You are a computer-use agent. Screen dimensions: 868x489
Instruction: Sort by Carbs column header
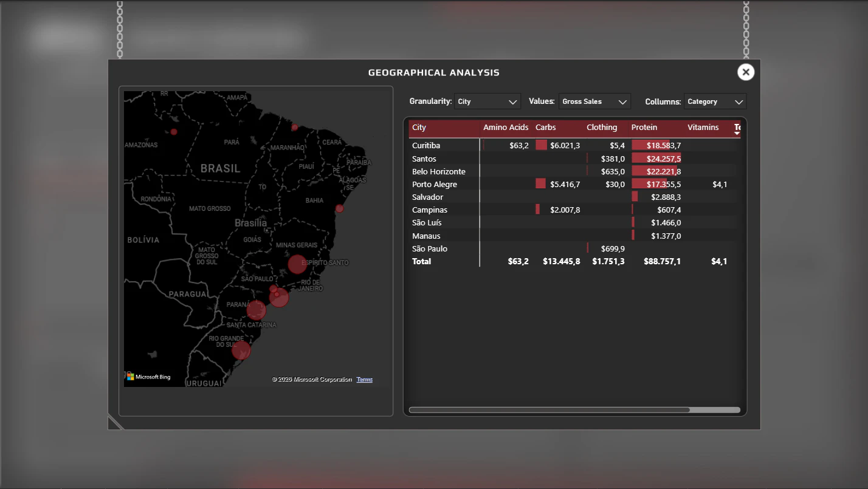[x=545, y=128]
